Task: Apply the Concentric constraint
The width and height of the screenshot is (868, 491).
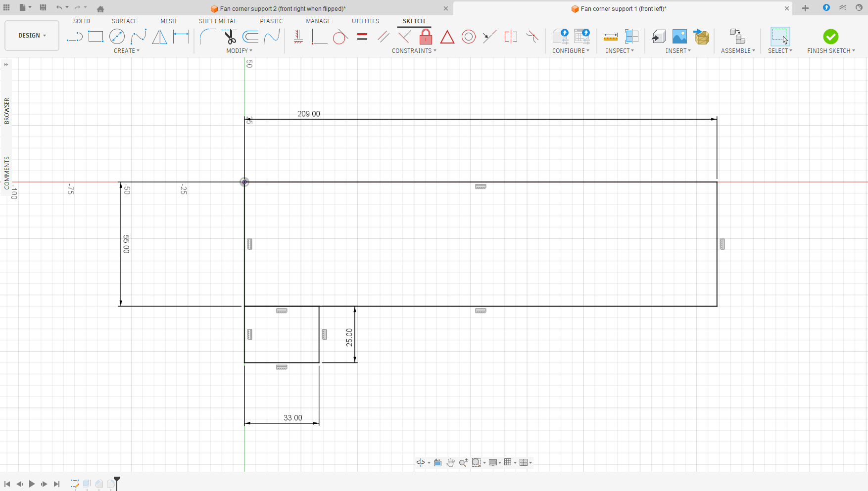Action: coord(469,37)
